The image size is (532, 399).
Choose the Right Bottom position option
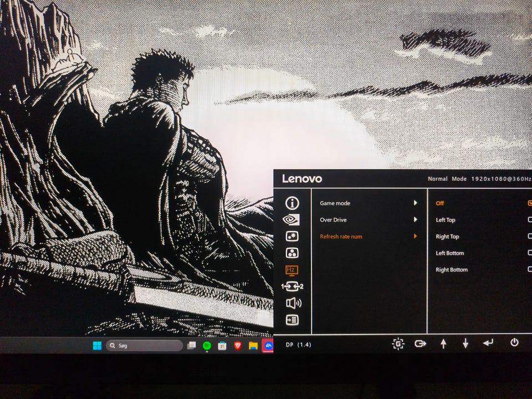pyautogui.click(x=452, y=270)
